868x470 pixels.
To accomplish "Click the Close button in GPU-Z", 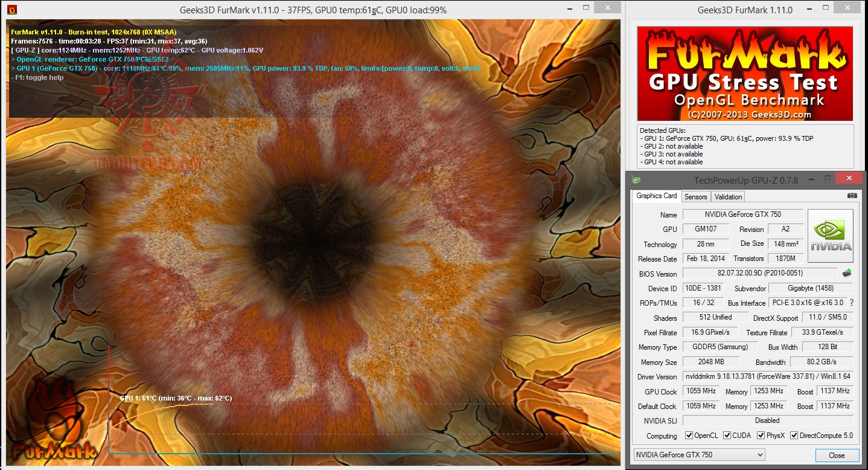I will pyautogui.click(x=837, y=455).
